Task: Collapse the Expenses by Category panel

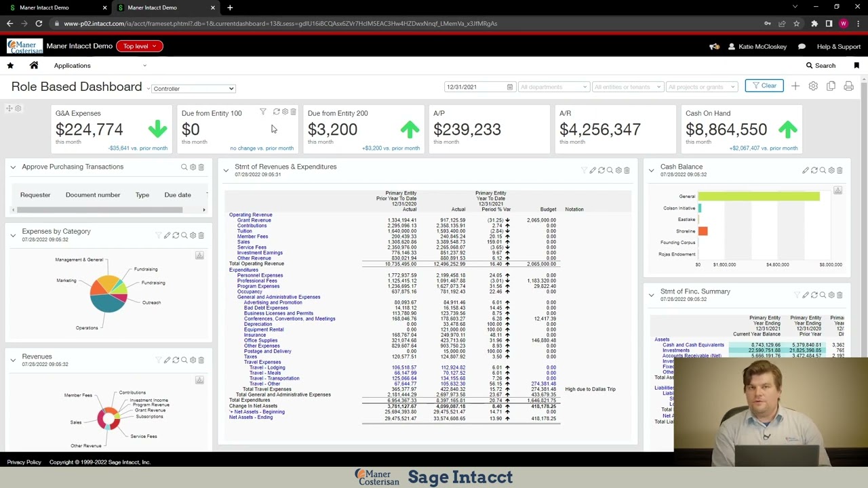Action: point(13,235)
